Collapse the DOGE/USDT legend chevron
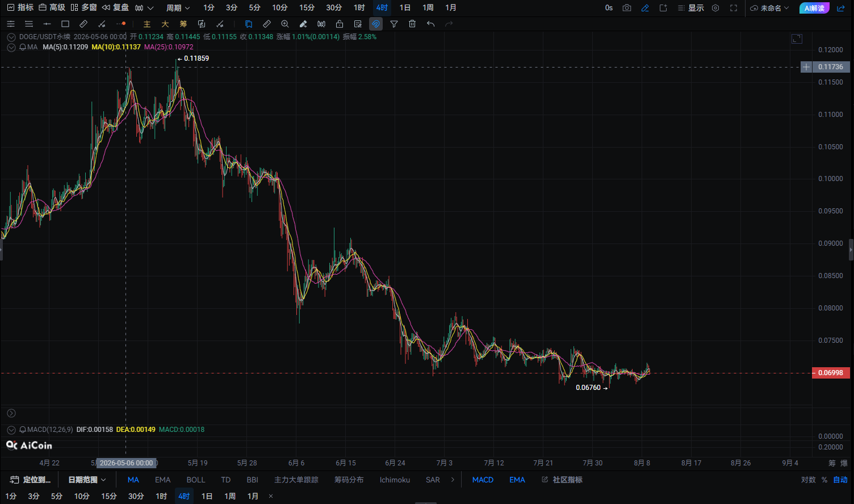854x504 pixels. point(11,37)
